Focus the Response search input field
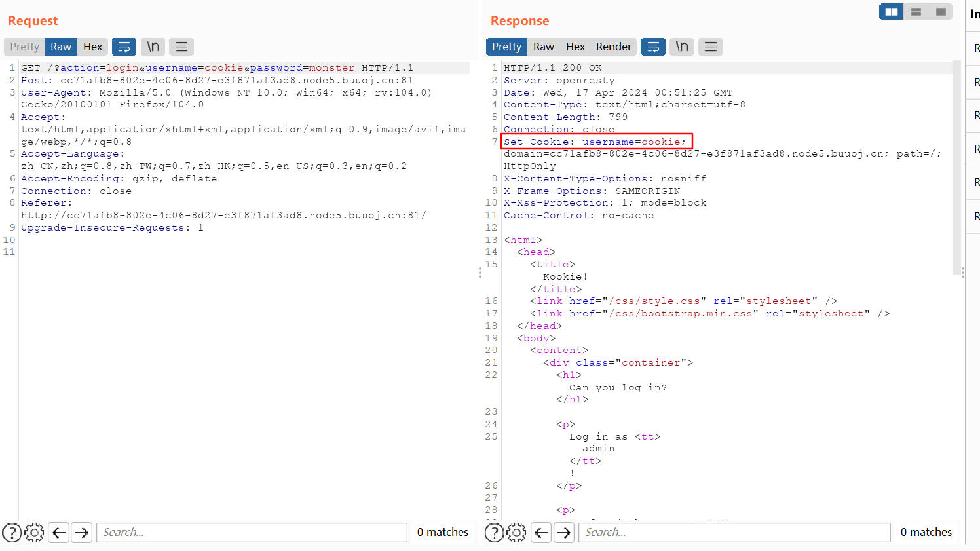 pyautogui.click(x=734, y=533)
